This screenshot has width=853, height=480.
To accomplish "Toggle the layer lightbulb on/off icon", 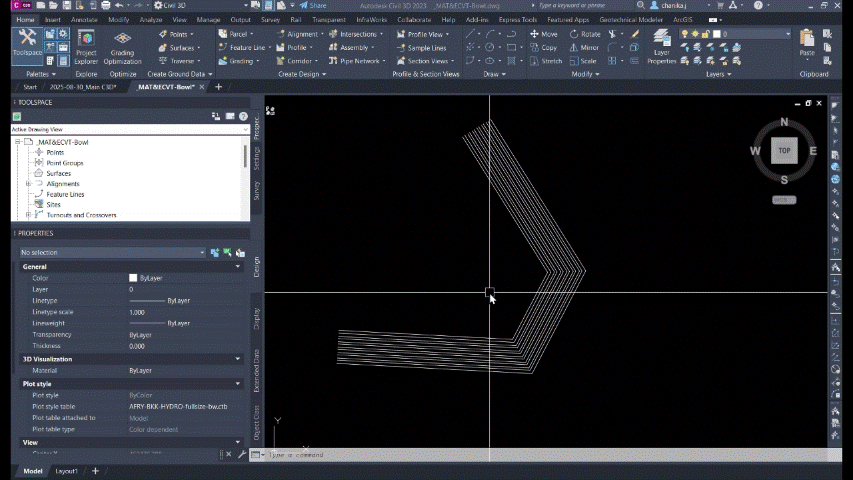I will coord(684,34).
